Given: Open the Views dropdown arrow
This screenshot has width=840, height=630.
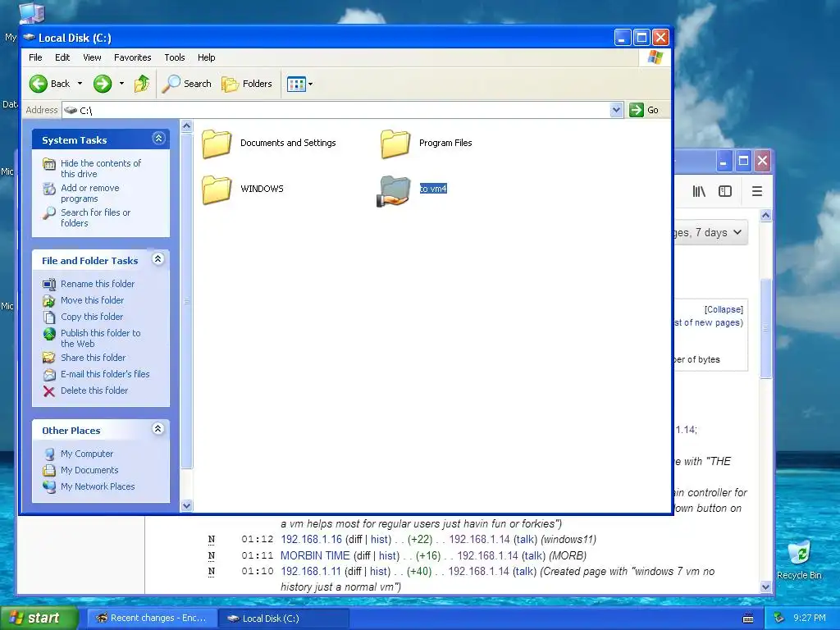Looking at the screenshot, I should (310, 84).
